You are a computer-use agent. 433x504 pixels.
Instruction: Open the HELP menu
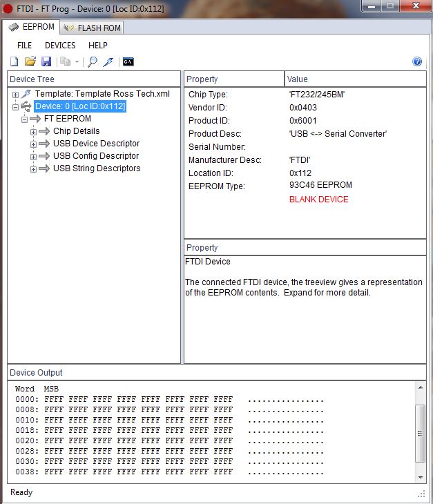click(98, 46)
